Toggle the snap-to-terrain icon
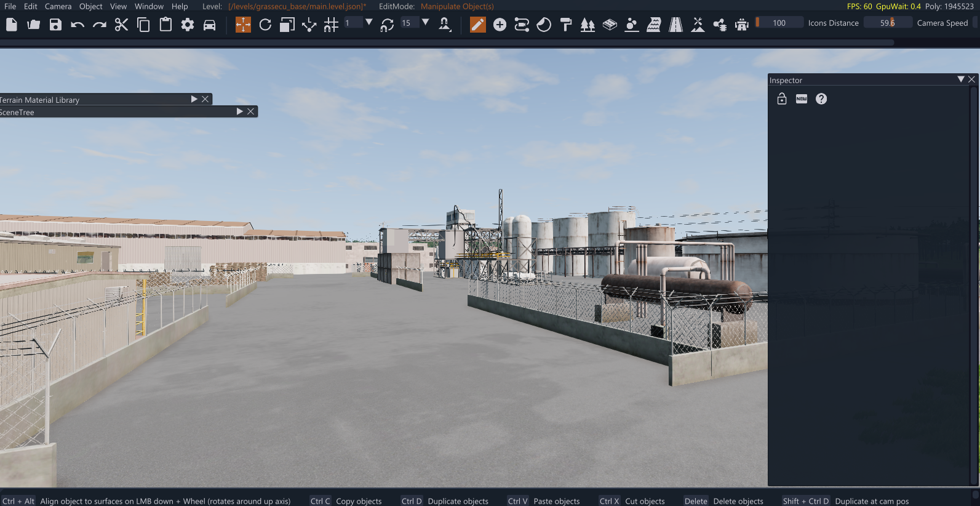 point(445,25)
